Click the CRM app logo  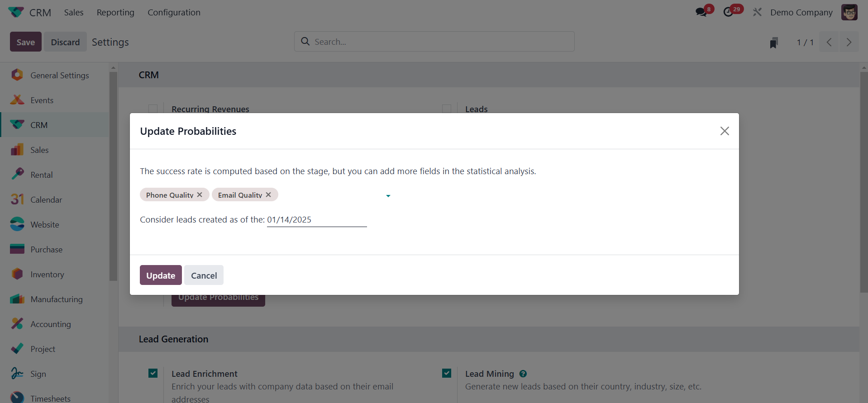(16, 12)
